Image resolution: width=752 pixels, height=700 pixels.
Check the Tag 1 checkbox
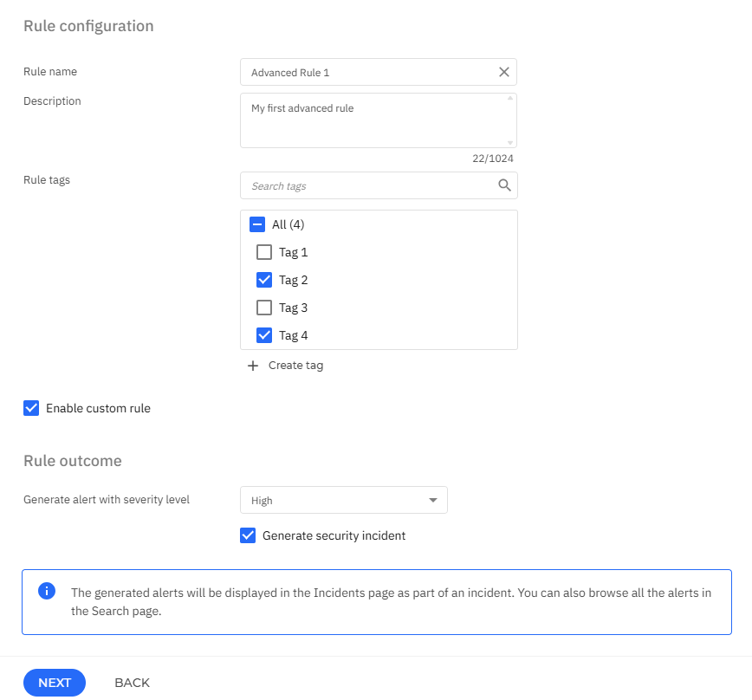pyautogui.click(x=263, y=252)
